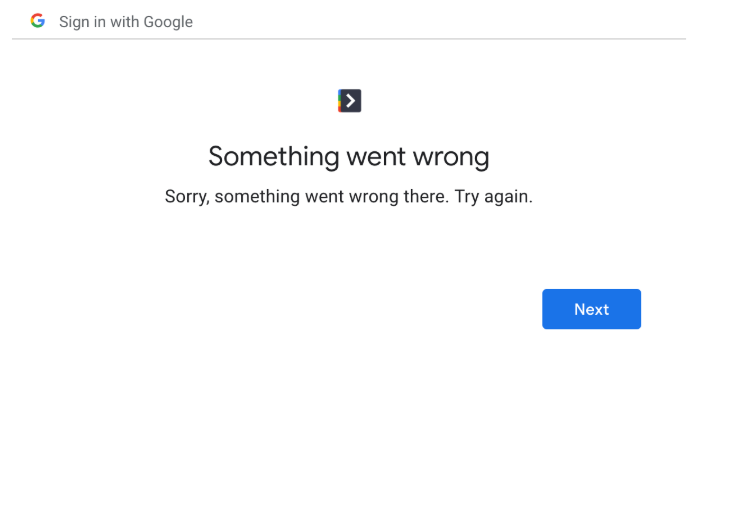Click the word 'again.' ending the message
Image resolution: width=734 pixels, height=512 pixels.
coord(508,197)
